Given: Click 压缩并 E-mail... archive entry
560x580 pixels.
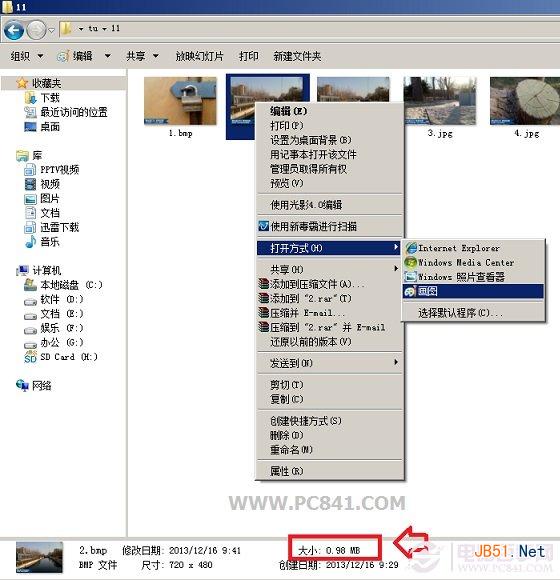Looking at the screenshot, I should [x=330, y=313].
